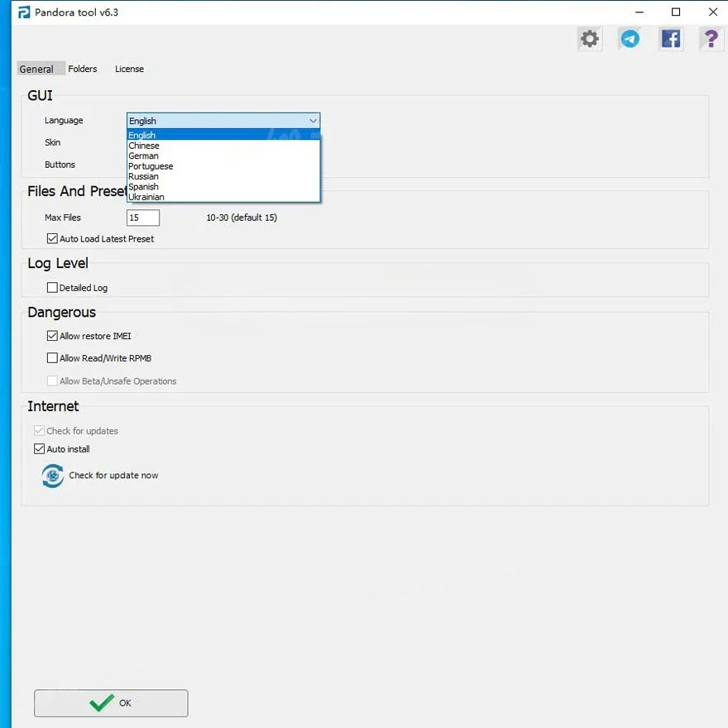Click the Check for update now icon
The width and height of the screenshot is (728, 728).
[53, 476]
